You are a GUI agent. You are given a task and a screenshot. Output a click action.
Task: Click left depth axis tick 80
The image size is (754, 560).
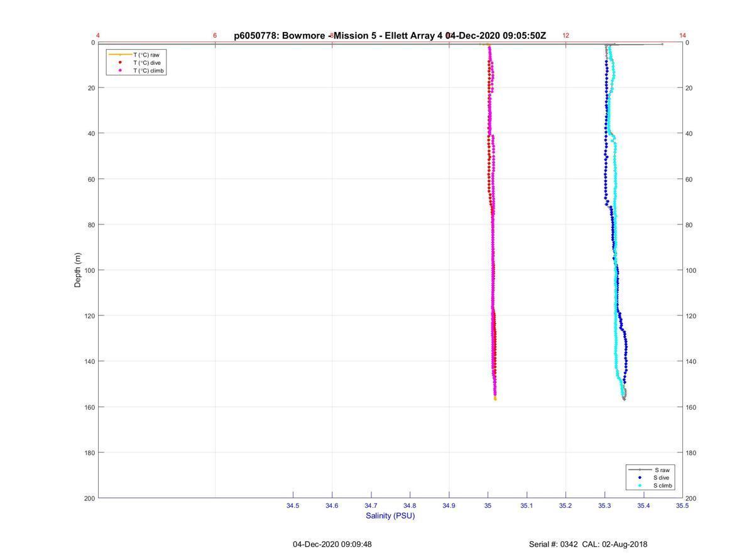tap(91, 225)
